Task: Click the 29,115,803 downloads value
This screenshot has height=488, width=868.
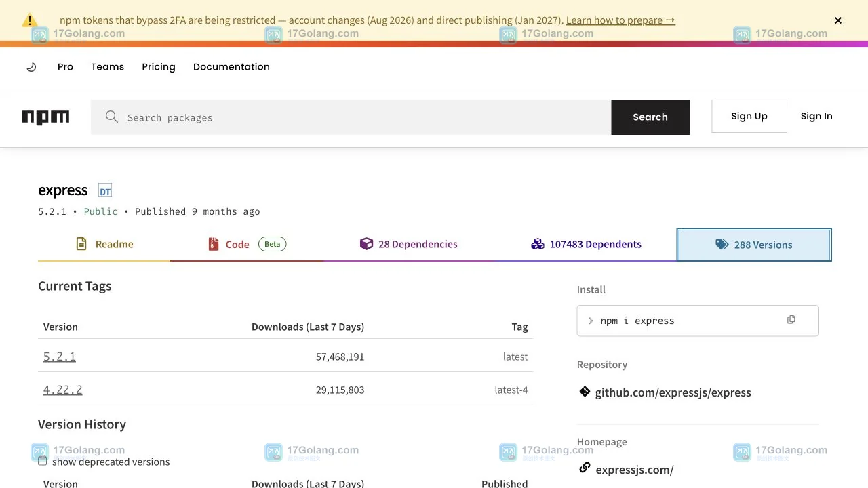Action: [x=340, y=390]
